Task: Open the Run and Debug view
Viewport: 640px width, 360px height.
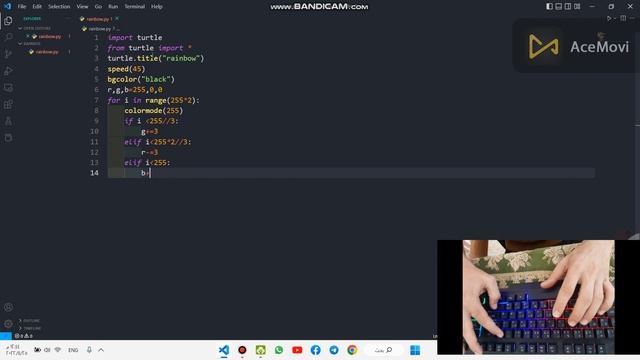Action: click(8, 71)
